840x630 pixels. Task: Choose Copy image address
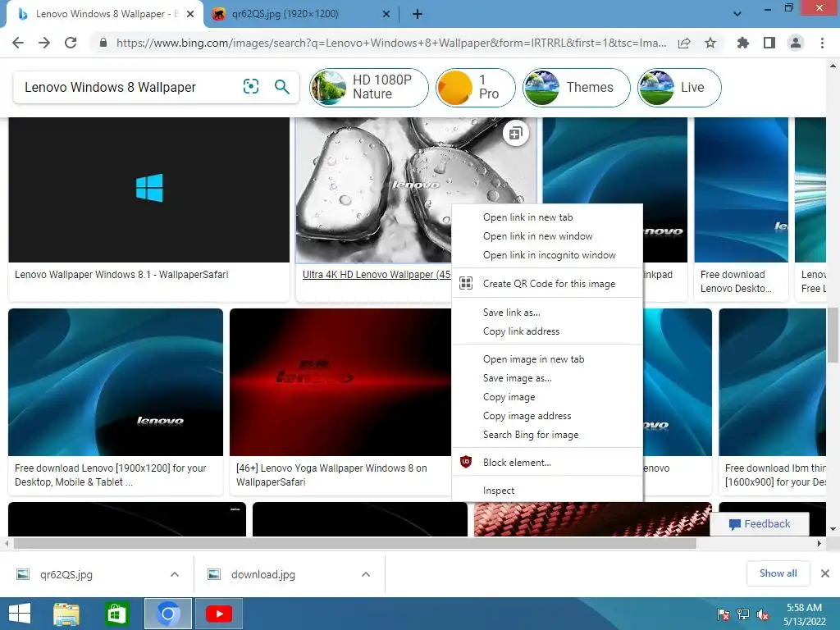[547, 416]
